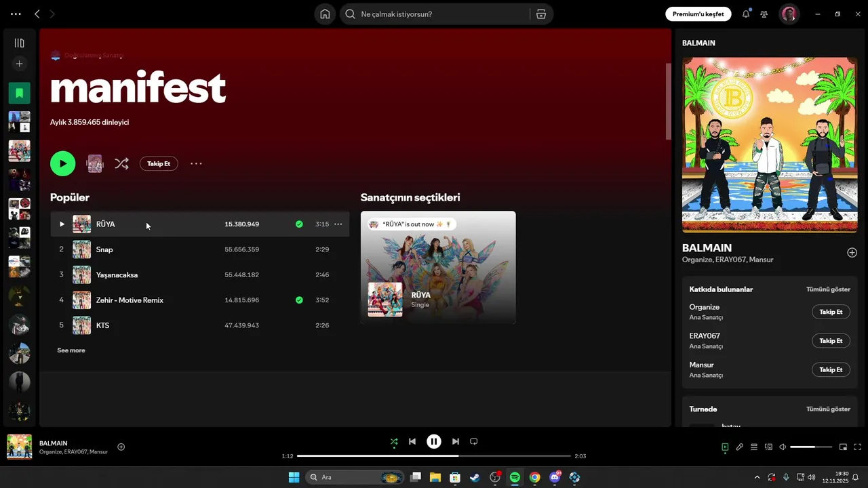This screenshot has height=488, width=868.
Task: Select the Snap track row
Action: 200,249
